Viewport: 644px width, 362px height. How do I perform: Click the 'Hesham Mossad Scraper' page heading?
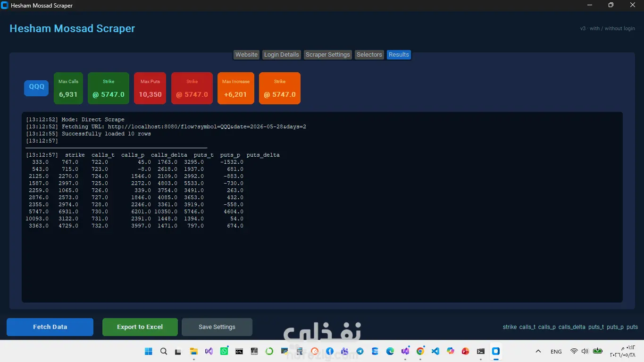72,28
